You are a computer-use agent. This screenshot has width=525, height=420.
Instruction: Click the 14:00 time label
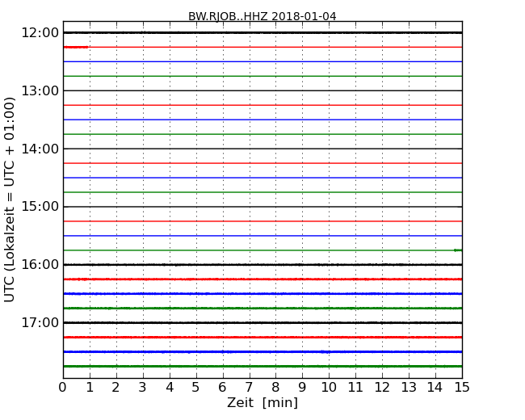[40, 149]
